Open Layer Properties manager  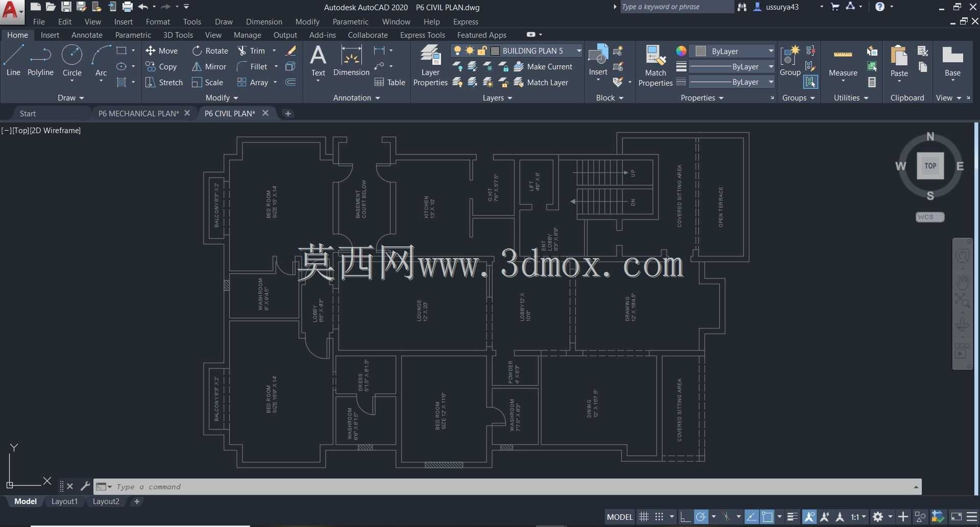(430, 65)
